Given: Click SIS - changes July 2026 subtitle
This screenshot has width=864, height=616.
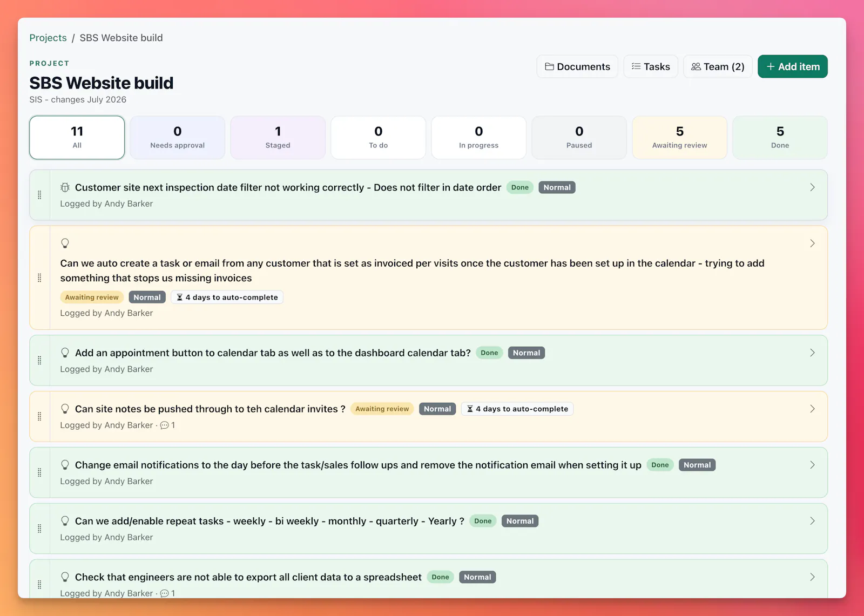Looking at the screenshot, I should [x=78, y=99].
